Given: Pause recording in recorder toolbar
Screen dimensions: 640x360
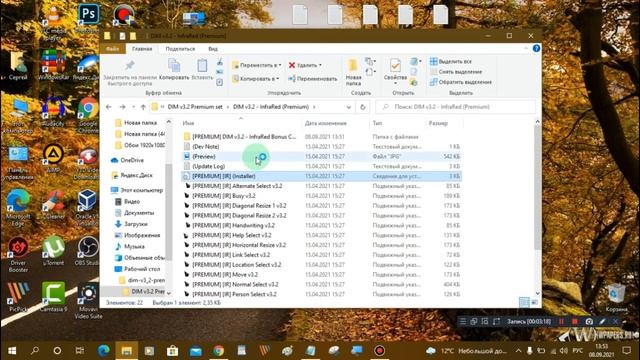Looking at the screenshot, I should (x=561, y=322).
